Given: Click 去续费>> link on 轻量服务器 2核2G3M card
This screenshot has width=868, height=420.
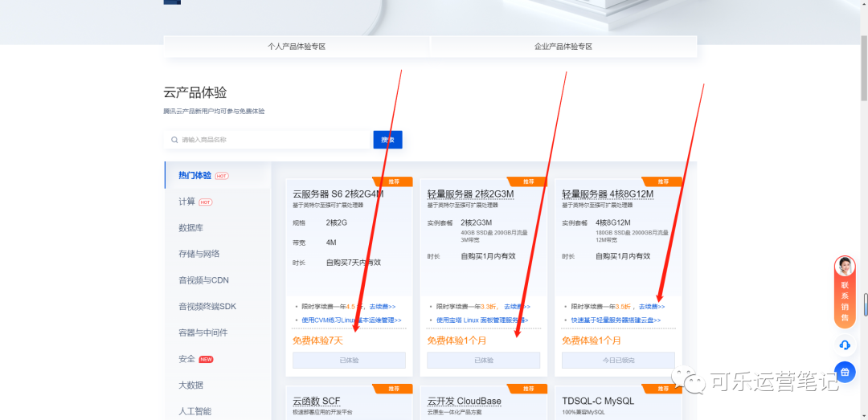Looking at the screenshot, I should tap(517, 307).
